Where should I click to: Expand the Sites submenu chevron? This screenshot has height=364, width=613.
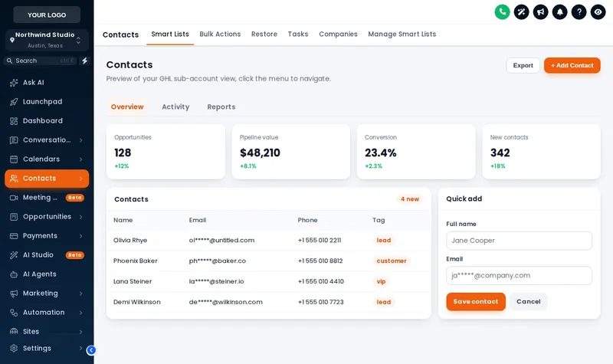point(81,332)
